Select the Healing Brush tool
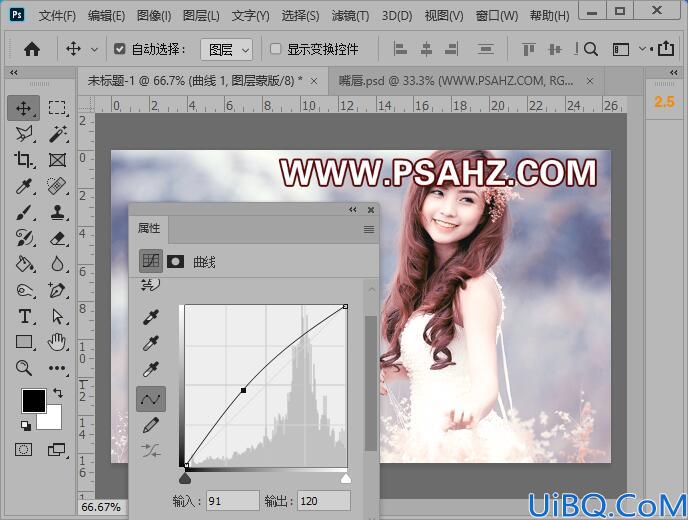 [x=57, y=186]
